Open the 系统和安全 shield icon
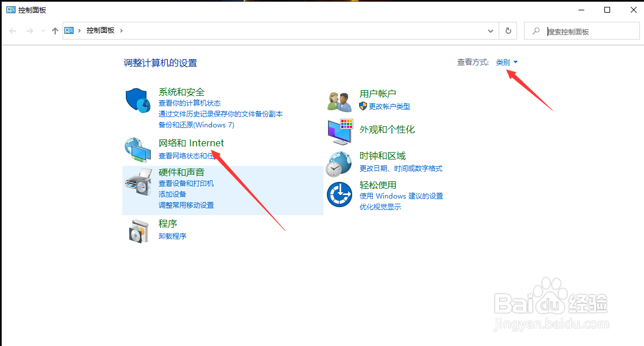The height and width of the screenshot is (346, 644). click(137, 99)
